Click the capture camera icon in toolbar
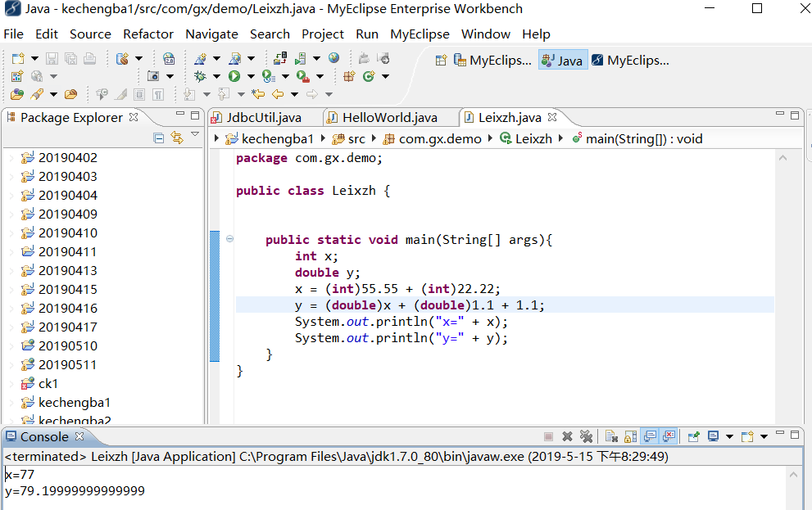The width and height of the screenshot is (812, 510). point(152,77)
